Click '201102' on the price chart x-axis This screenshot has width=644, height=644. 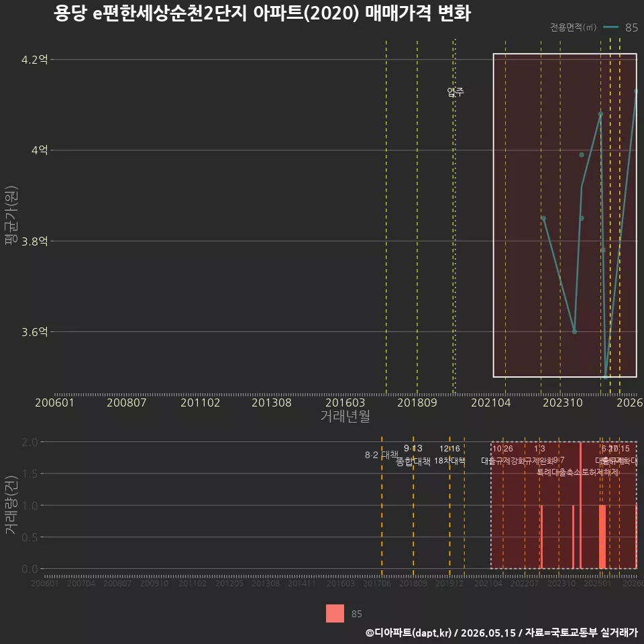200,402
